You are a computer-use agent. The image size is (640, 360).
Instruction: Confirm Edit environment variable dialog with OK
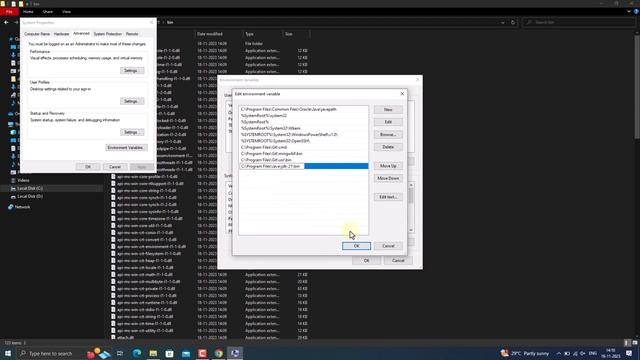pos(356,246)
